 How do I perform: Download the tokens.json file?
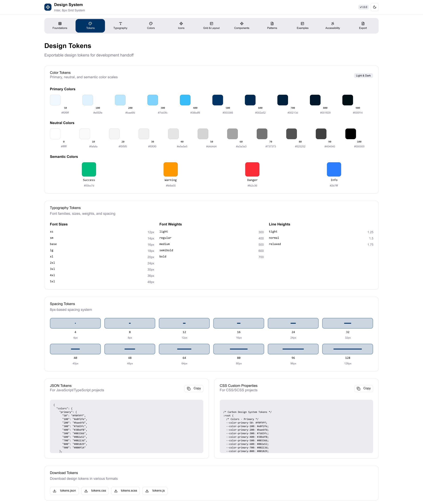[64, 491]
